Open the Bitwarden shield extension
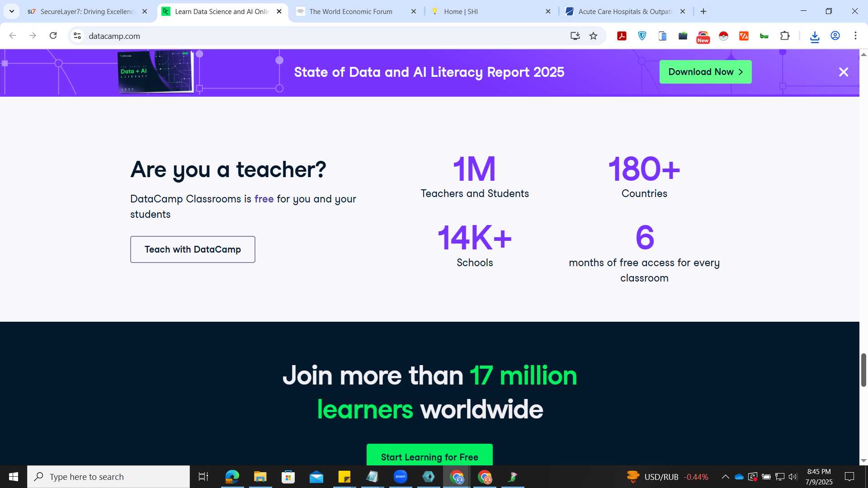The width and height of the screenshot is (868, 488). tap(642, 36)
